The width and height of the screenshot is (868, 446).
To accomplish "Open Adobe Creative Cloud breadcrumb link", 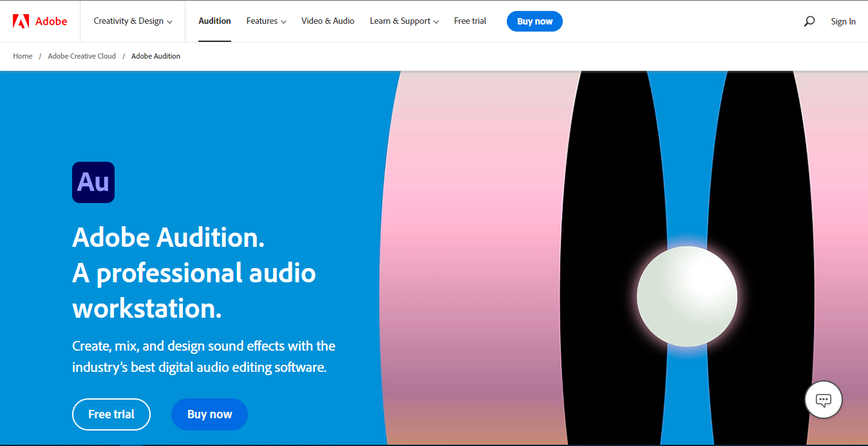I will pos(82,56).
